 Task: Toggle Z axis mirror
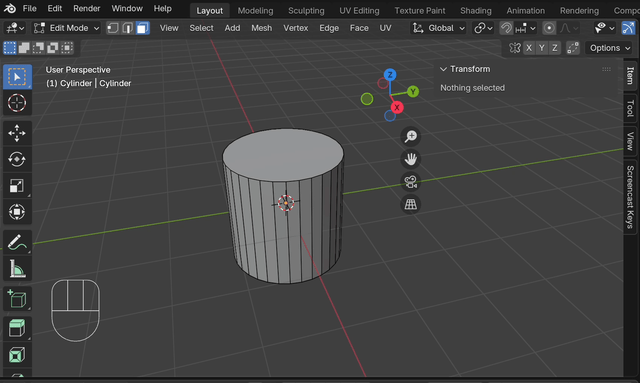point(555,48)
